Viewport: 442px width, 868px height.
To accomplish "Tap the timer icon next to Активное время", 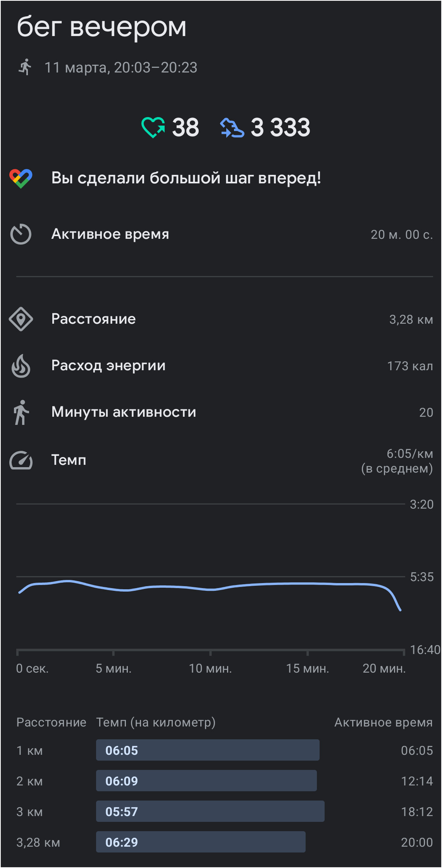I will coord(21,234).
